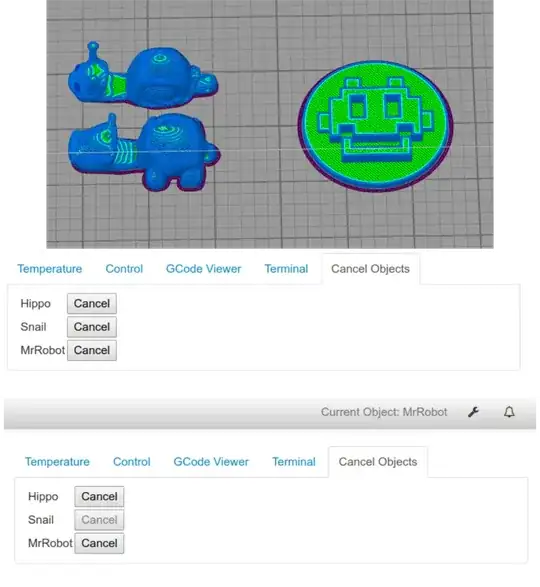Select Cancel Objects tab in lower panel

[x=378, y=462]
